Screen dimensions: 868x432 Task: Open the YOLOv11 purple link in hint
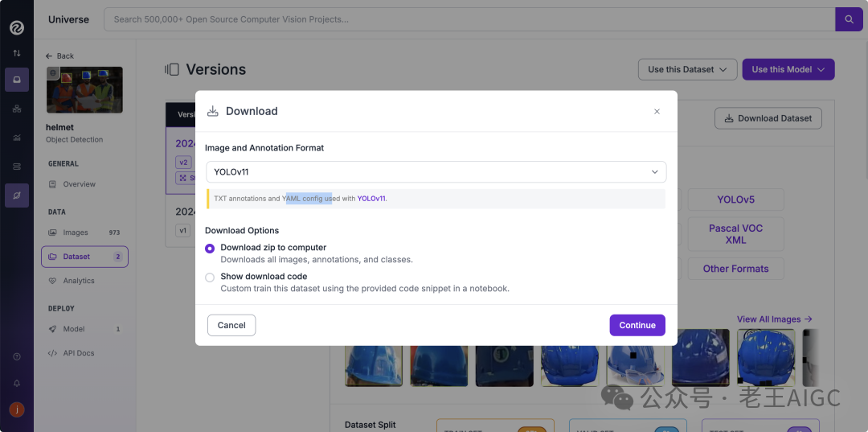tap(371, 198)
